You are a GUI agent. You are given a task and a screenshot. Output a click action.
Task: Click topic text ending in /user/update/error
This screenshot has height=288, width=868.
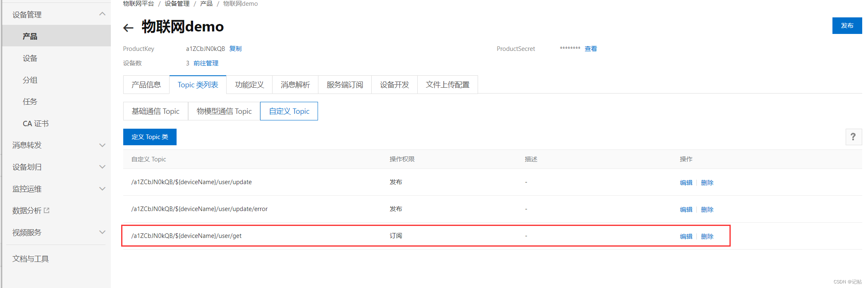coord(199,209)
